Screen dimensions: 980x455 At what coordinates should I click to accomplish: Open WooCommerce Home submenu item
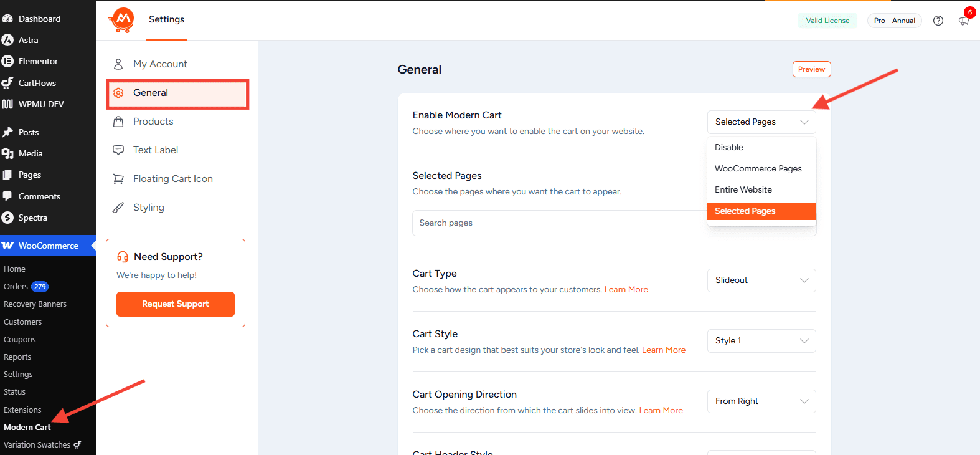14,269
